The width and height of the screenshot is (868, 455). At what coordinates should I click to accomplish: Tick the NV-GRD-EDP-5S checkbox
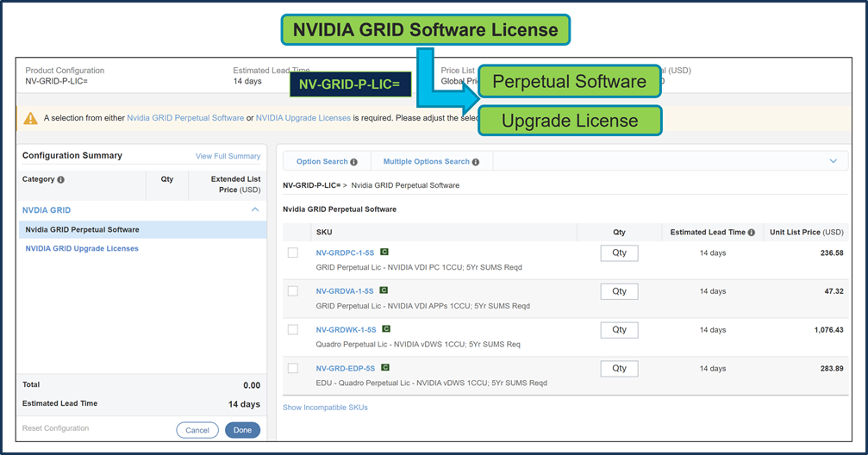293,368
